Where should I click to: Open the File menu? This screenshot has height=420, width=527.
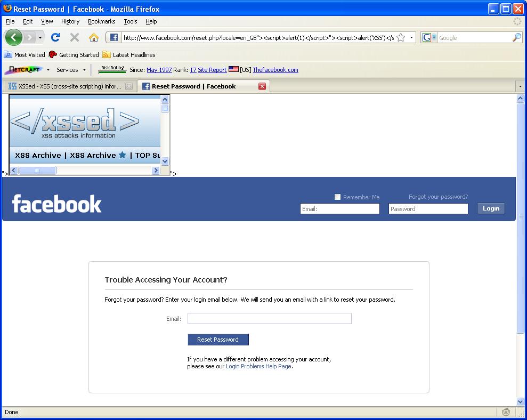coord(10,21)
